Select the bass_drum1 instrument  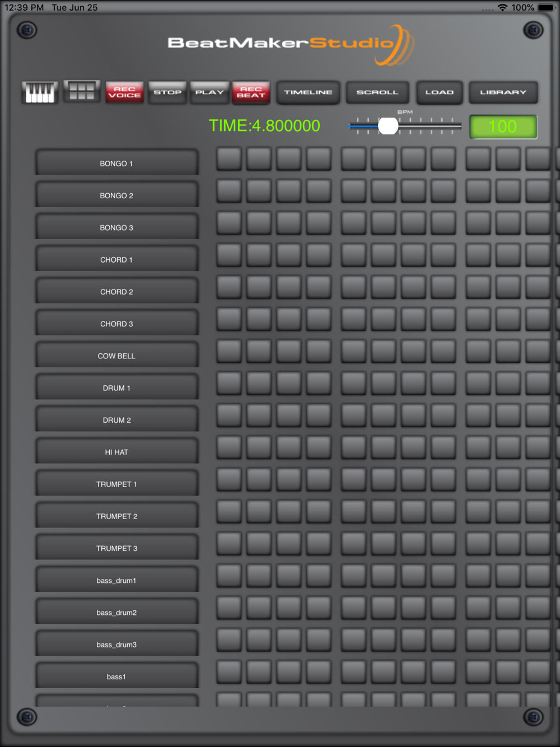(116, 580)
